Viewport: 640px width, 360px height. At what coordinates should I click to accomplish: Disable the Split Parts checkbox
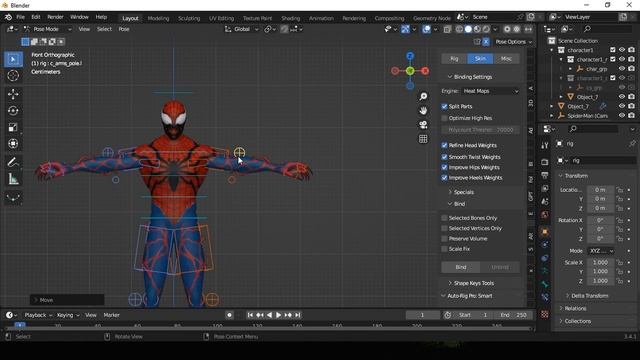[444, 106]
